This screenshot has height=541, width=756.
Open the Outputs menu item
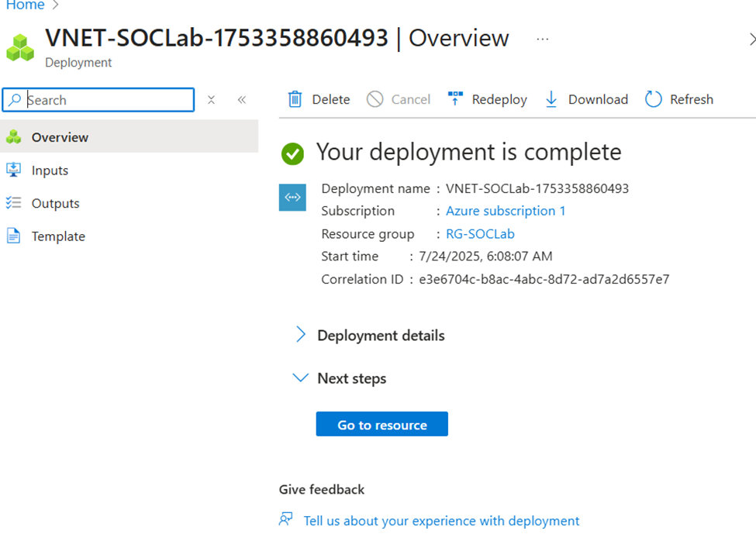[x=129, y=203]
